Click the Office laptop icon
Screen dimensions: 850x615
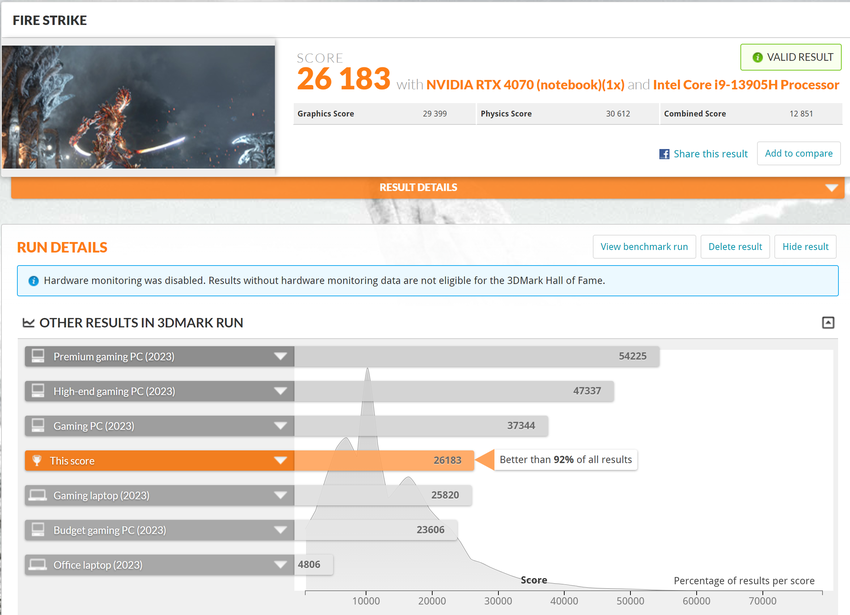click(x=38, y=565)
